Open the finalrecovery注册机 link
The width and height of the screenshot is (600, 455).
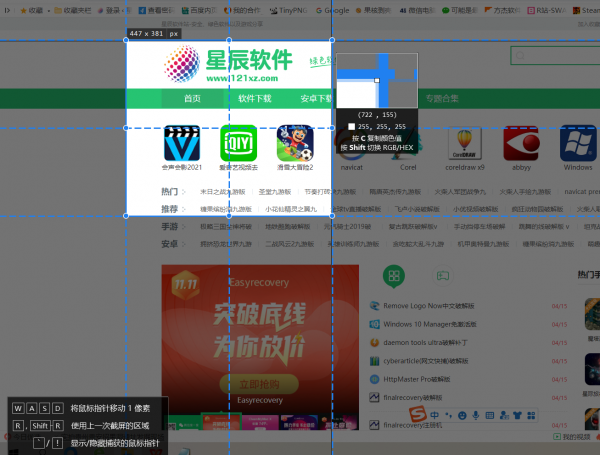click(x=412, y=425)
